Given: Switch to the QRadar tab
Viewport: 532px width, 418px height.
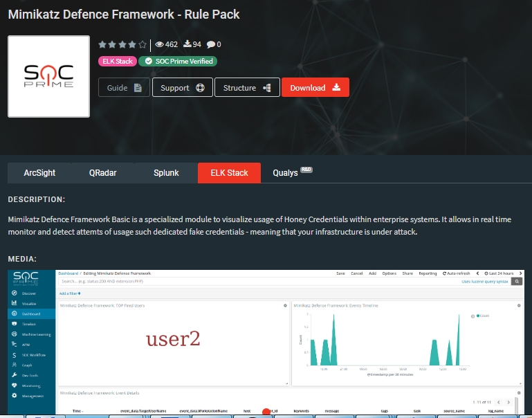Looking at the screenshot, I should click(103, 173).
